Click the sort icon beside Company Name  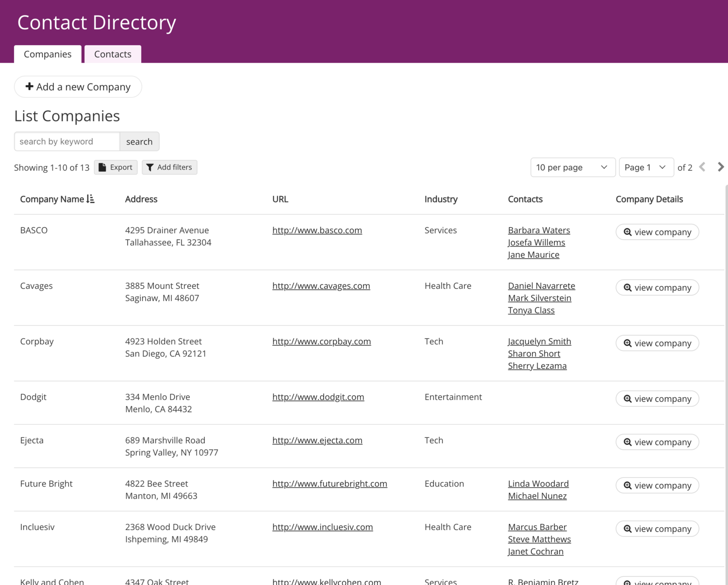[x=90, y=199]
